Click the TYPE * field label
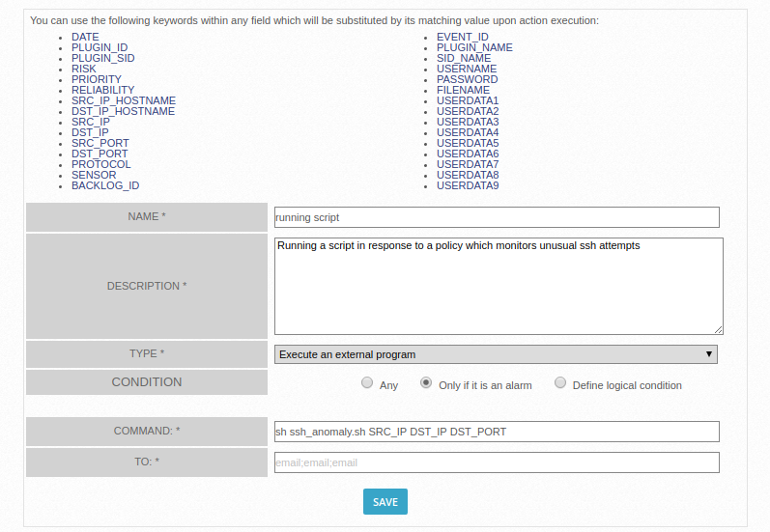 click(146, 353)
